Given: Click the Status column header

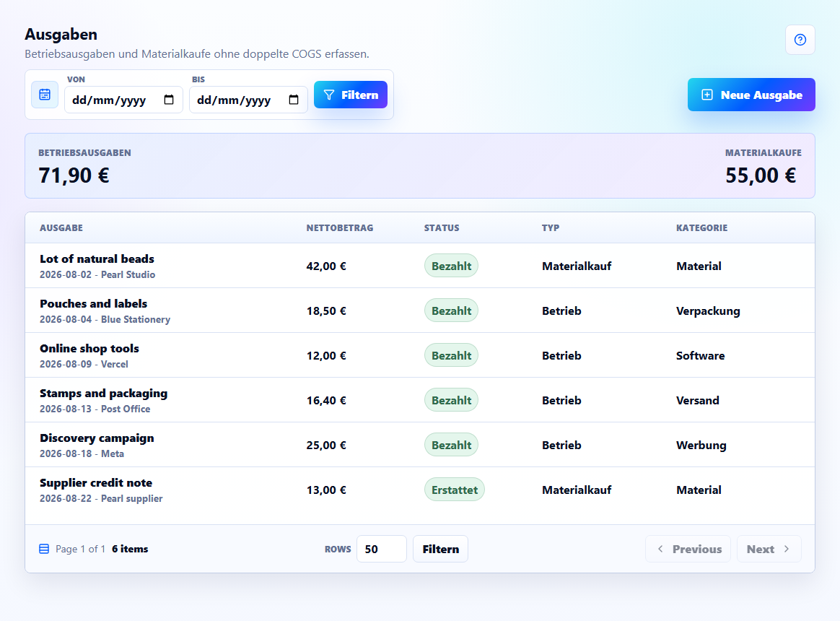Looking at the screenshot, I should pos(442,228).
